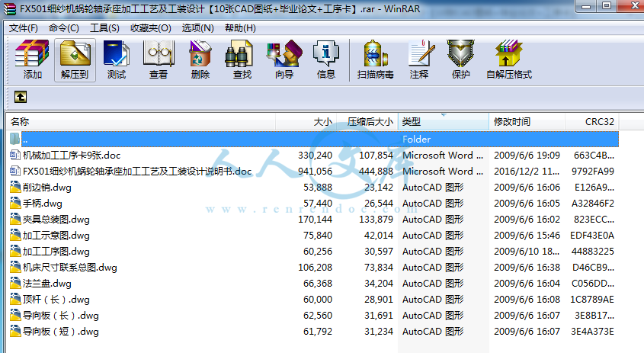The image size is (644, 353).
Task: Select file 加工示意图.dwg
Action: pos(56,236)
